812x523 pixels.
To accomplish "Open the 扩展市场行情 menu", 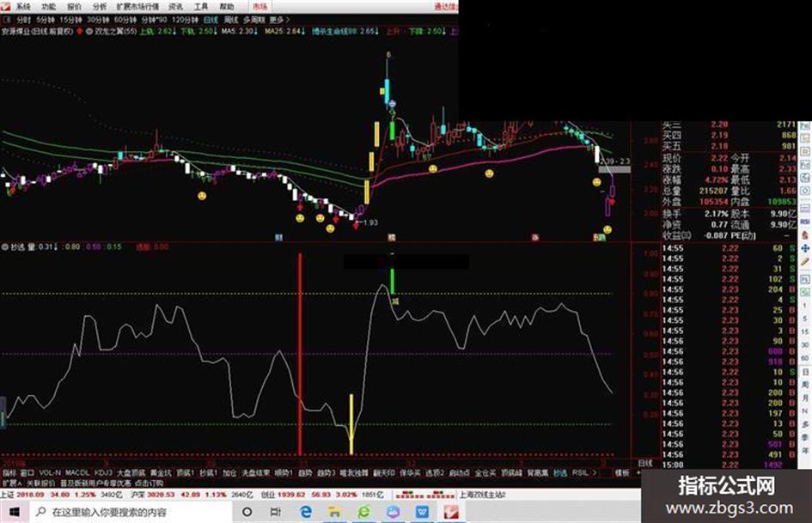I will pos(137,7).
